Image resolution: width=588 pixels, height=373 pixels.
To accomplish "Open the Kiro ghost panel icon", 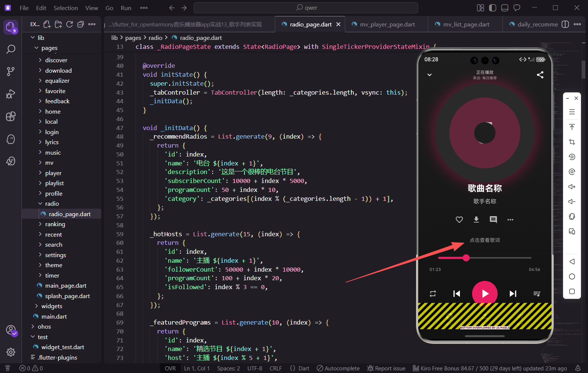I will coord(11,139).
